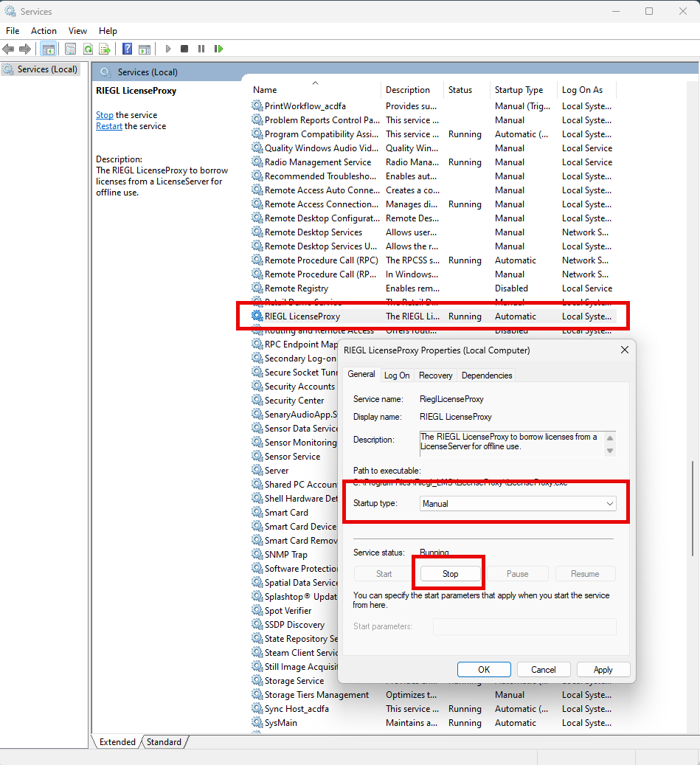Screen dimensions: 700x765
Task: Click the Back arrow in the toolbar
Action: point(8,49)
